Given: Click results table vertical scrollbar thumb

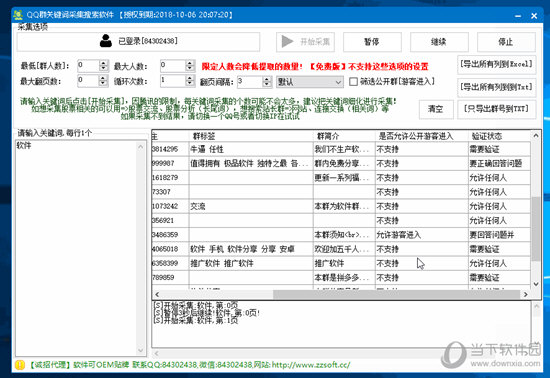Looking at the screenshot, I should 536,229.
